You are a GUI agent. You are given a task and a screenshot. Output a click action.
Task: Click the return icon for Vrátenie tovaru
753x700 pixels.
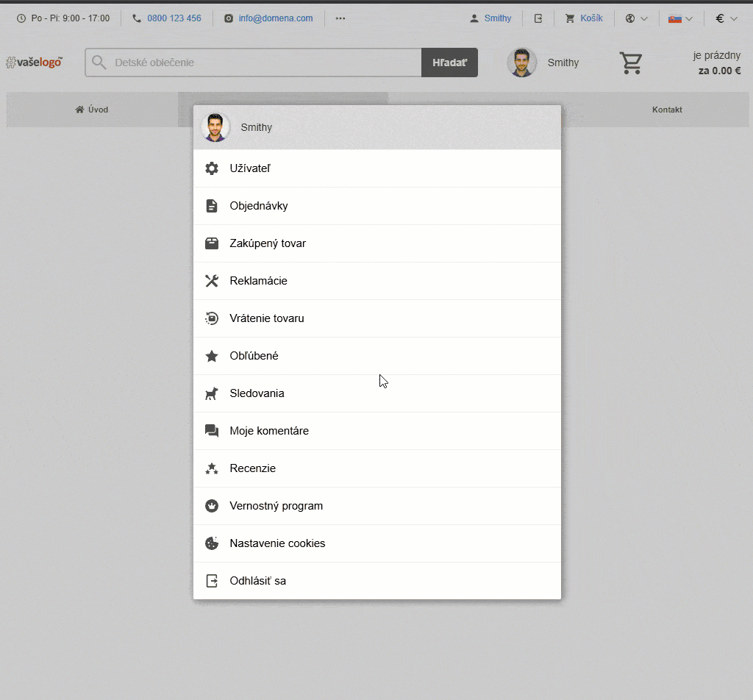pyautogui.click(x=212, y=318)
